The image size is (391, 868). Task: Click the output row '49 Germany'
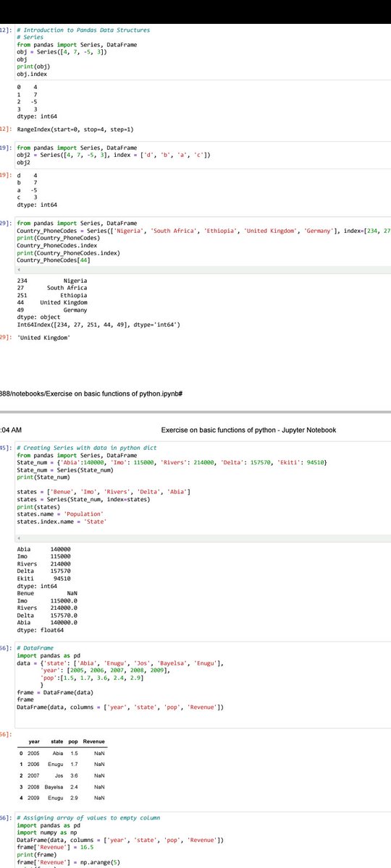[x=52, y=310]
